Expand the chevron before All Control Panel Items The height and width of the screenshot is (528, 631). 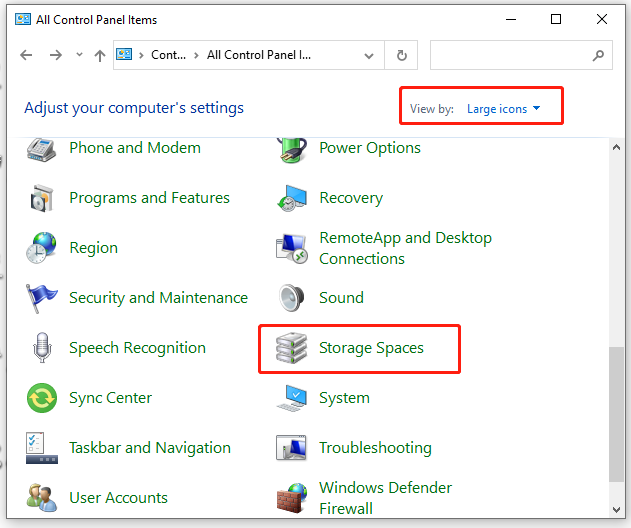196,56
